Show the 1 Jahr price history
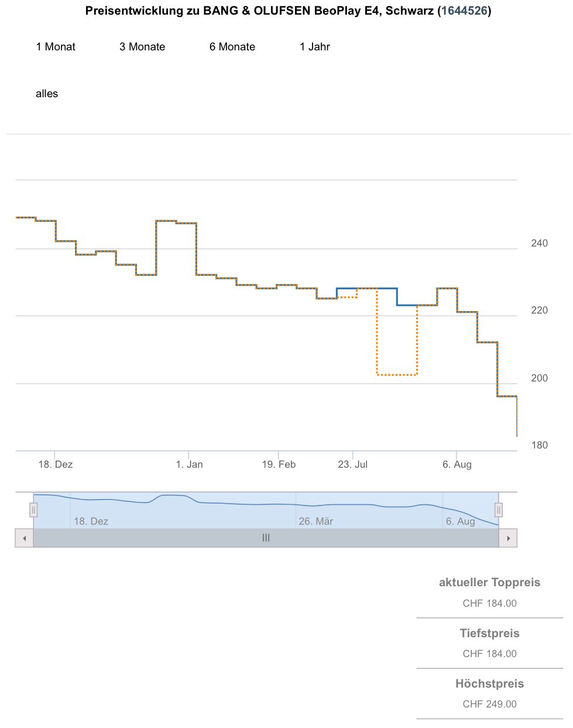573x728 pixels. coord(315,47)
